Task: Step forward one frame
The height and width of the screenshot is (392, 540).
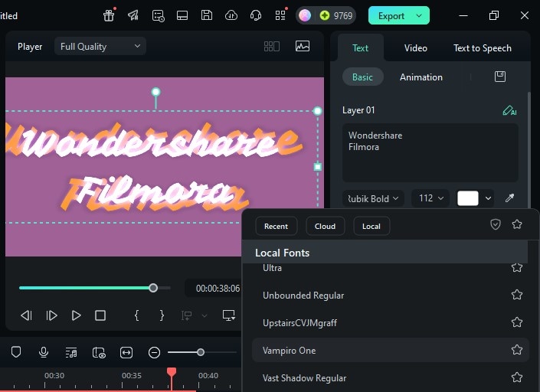Action: point(51,315)
